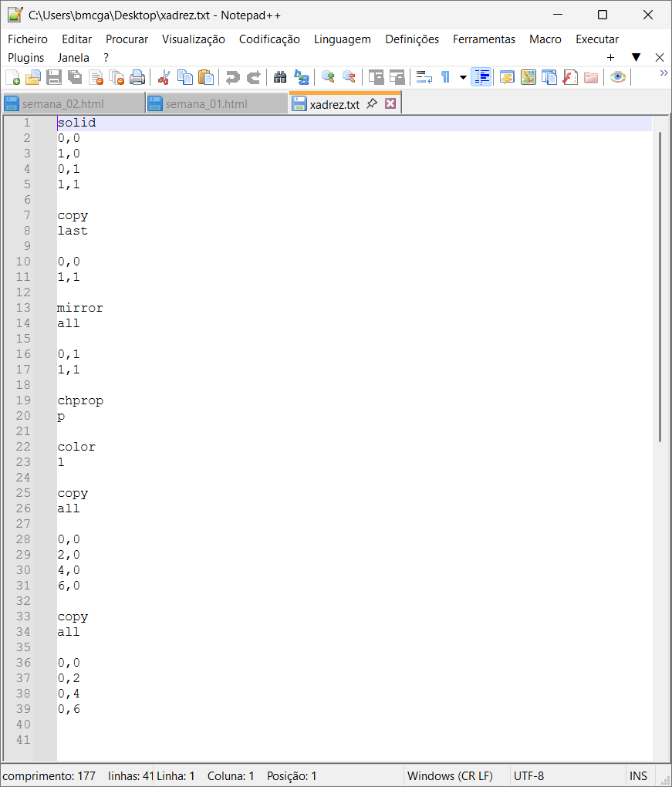Image resolution: width=672 pixels, height=787 pixels.
Task: Click the Zoom in magnifier icon
Action: (328, 77)
